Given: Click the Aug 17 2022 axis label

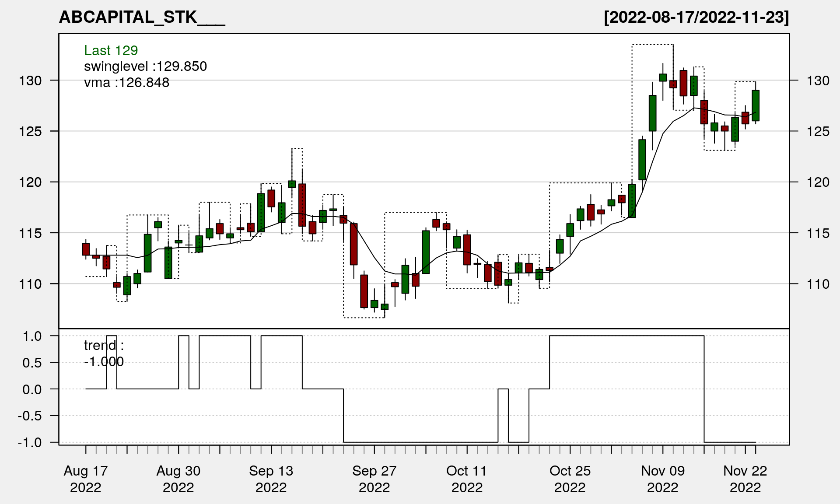Looking at the screenshot, I should (86, 479).
